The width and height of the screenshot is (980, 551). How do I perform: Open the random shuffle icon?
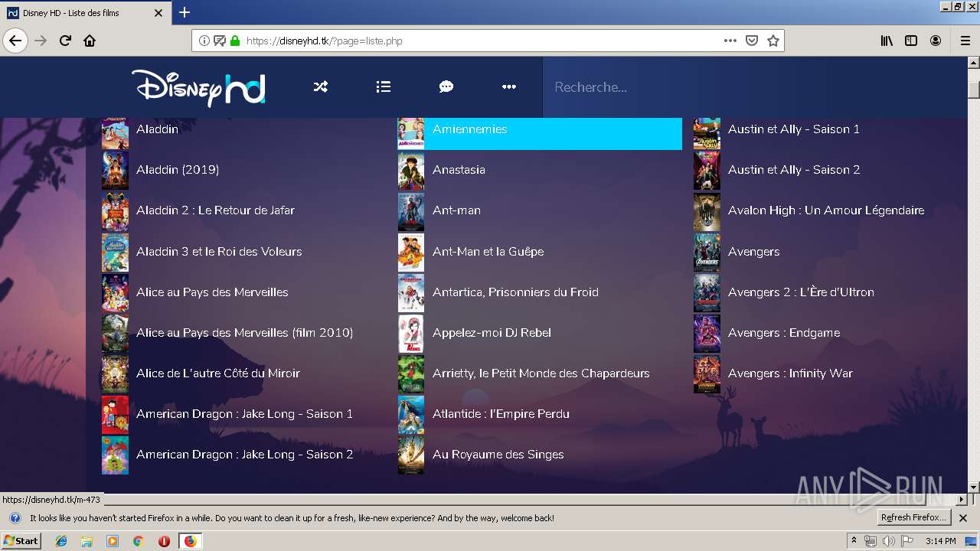pyautogui.click(x=321, y=87)
